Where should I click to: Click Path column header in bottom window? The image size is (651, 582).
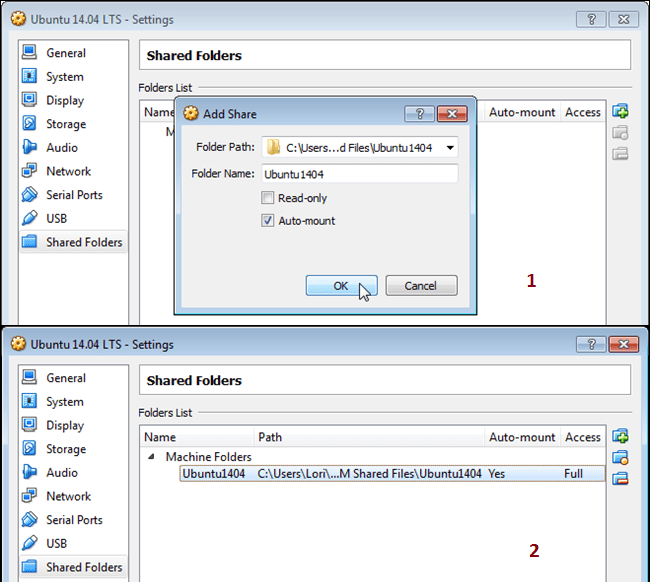(x=369, y=437)
